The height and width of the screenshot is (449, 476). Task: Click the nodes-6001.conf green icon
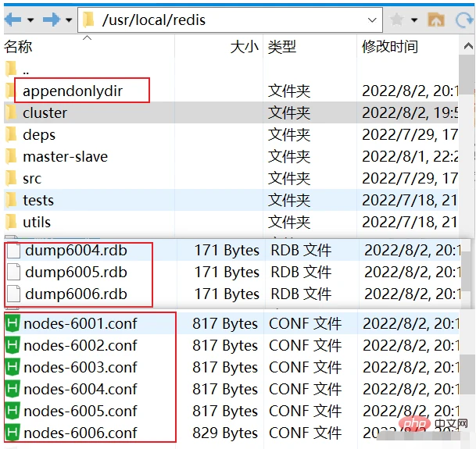(x=13, y=323)
